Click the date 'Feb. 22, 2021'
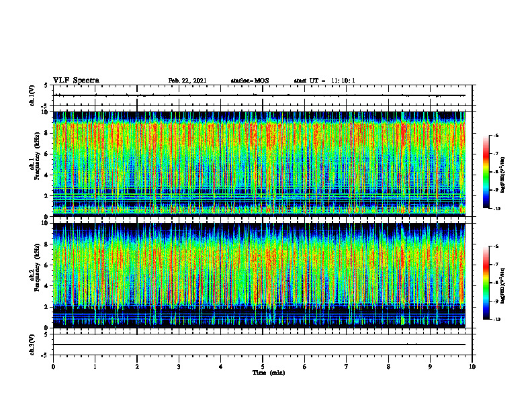This screenshot has width=532, height=411. click(187, 81)
